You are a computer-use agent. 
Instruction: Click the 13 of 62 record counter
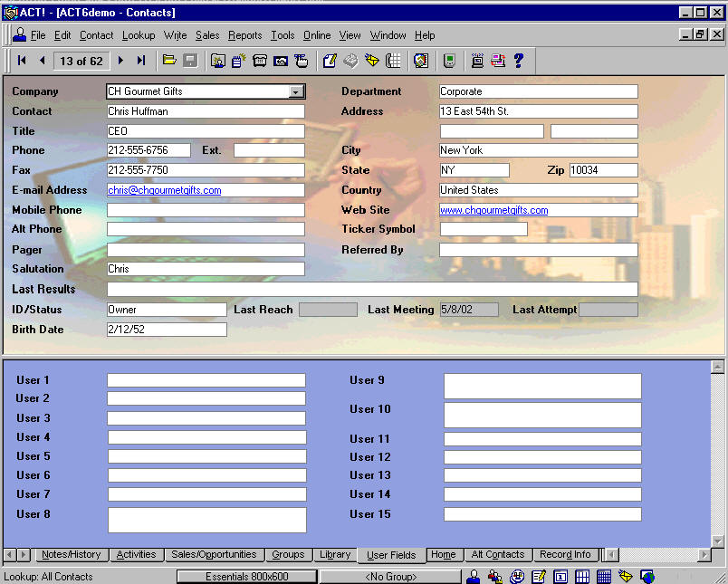[x=81, y=61]
